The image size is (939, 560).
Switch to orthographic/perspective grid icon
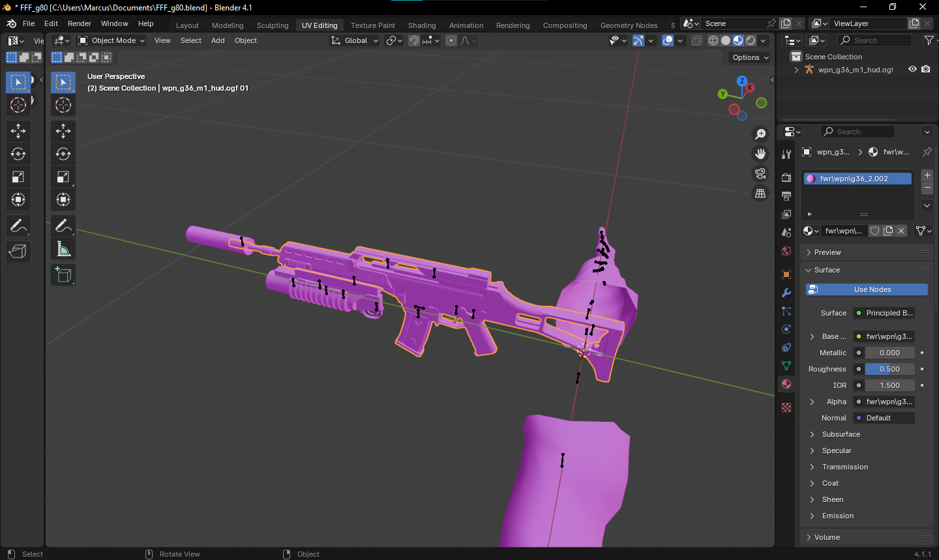[760, 194]
